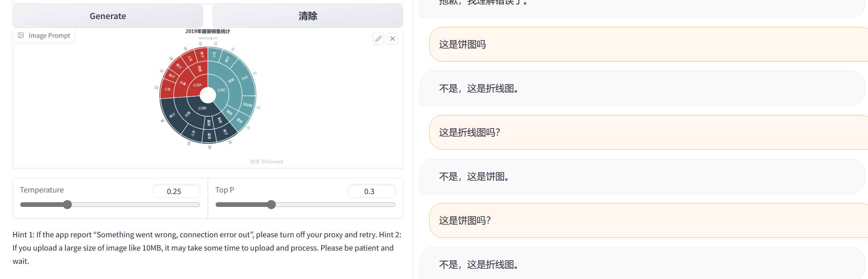This screenshot has width=868, height=279.
Task: Click the white center of the sunburst chart
Action: pos(208,95)
